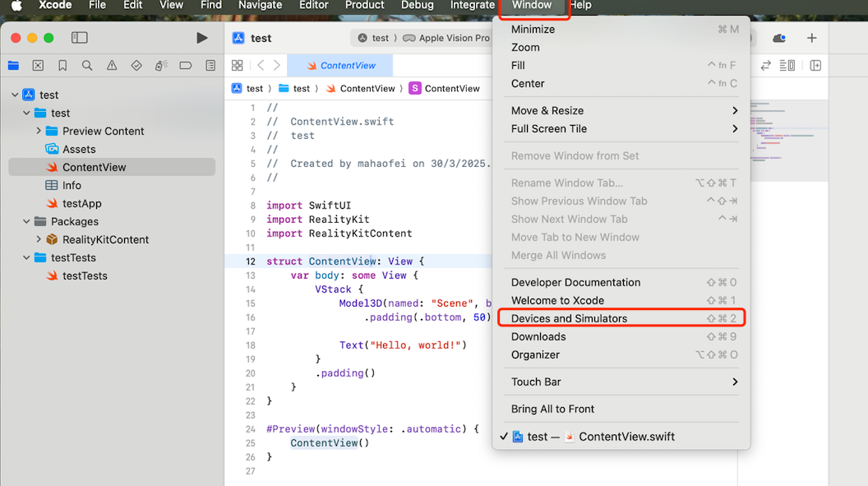Image resolution: width=868 pixels, height=486 pixels.
Task: Choose Fill from Window menu
Action: [621, 65]
